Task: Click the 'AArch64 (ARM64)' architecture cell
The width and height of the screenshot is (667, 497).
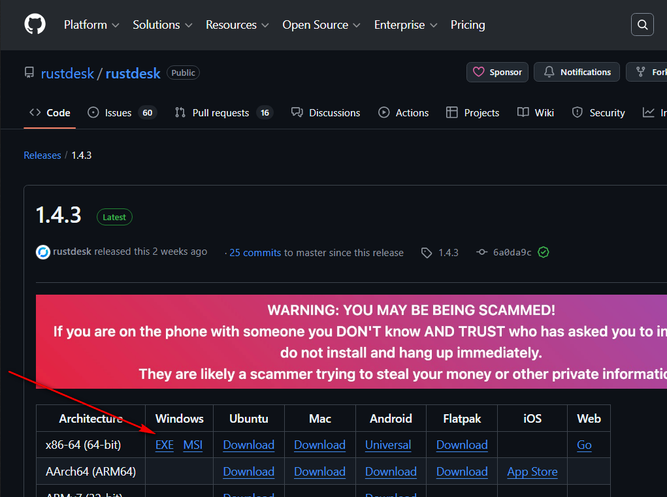Action: click(x=91, y=472)
